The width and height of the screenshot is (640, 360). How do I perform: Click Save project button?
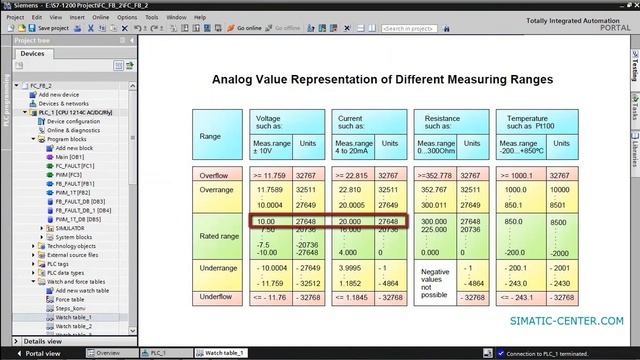49,28
